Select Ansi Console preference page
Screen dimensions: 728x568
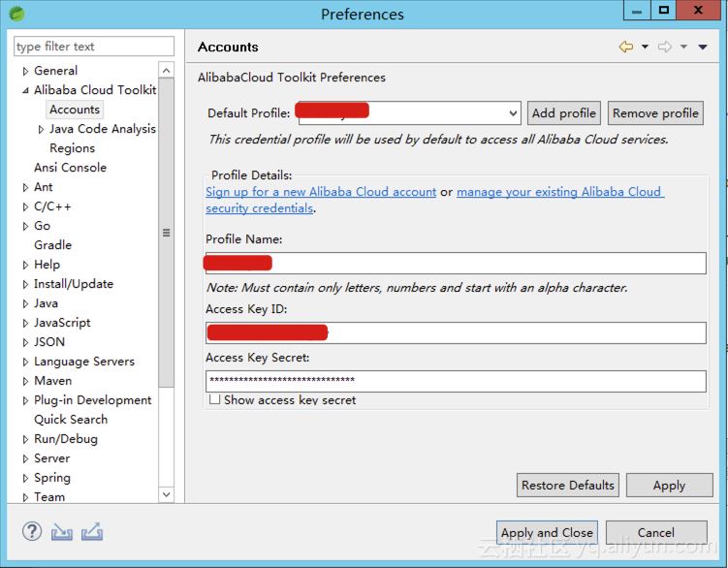pos(70,168)
